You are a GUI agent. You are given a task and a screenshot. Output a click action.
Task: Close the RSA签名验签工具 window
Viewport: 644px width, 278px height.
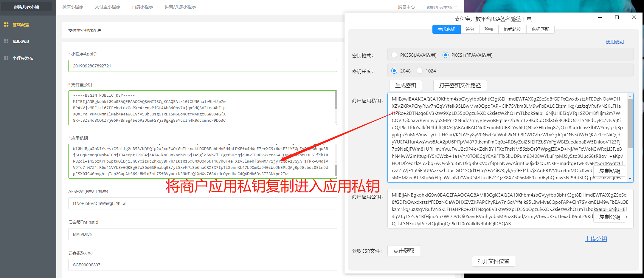tap(634, 17)
